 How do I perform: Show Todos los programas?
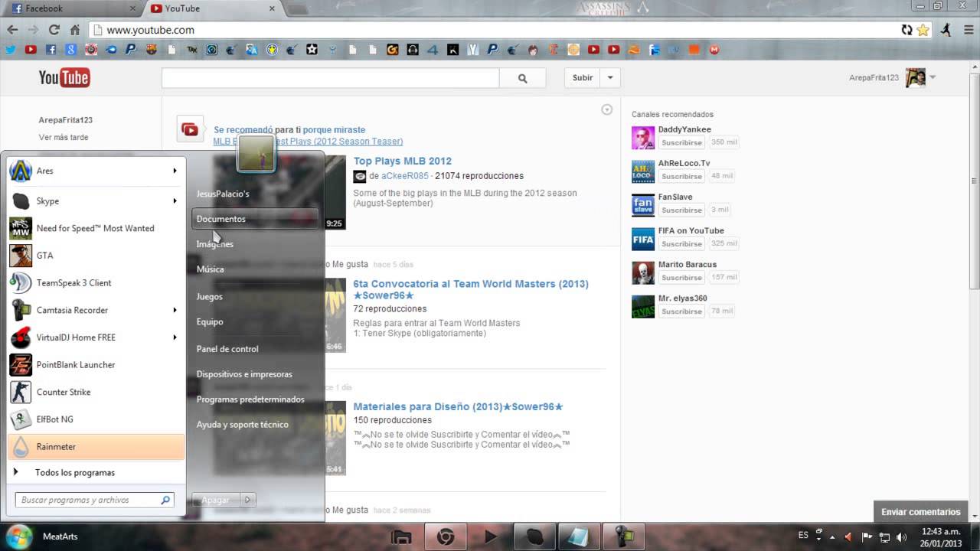[74, 473]
